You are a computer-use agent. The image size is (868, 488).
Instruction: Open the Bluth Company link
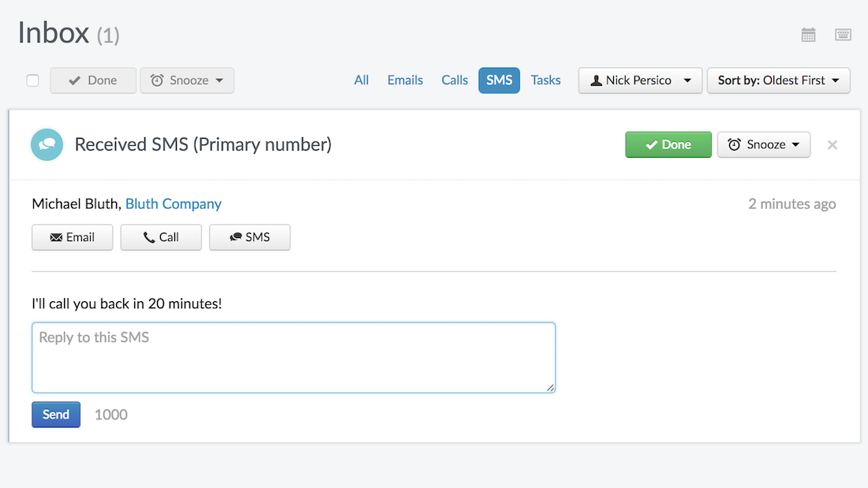tap(174, 204)
